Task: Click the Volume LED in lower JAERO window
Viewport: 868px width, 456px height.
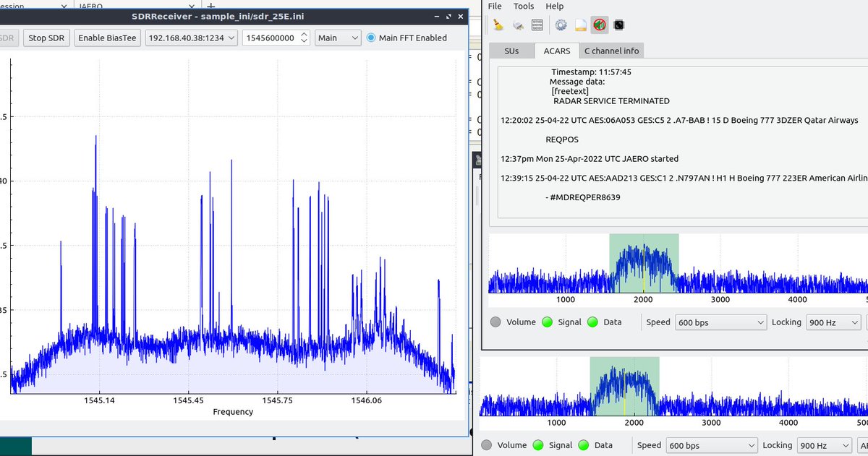Action: (x=487, y=446)
